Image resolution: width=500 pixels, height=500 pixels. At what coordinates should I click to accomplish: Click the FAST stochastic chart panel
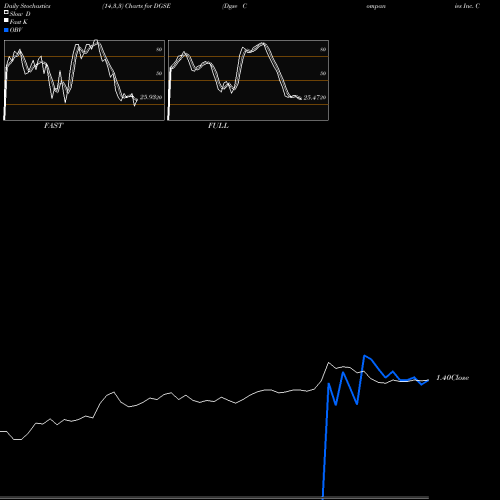coord(84,80)
